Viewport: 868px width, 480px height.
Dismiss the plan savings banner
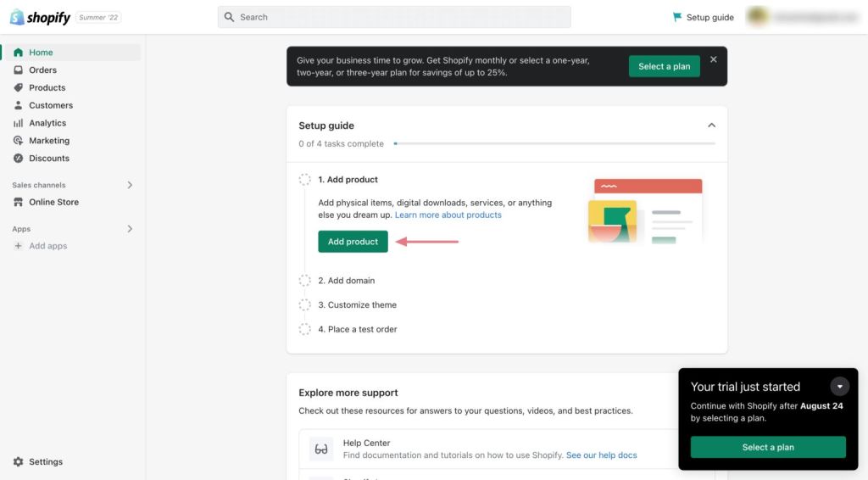(x=713, y=60)
